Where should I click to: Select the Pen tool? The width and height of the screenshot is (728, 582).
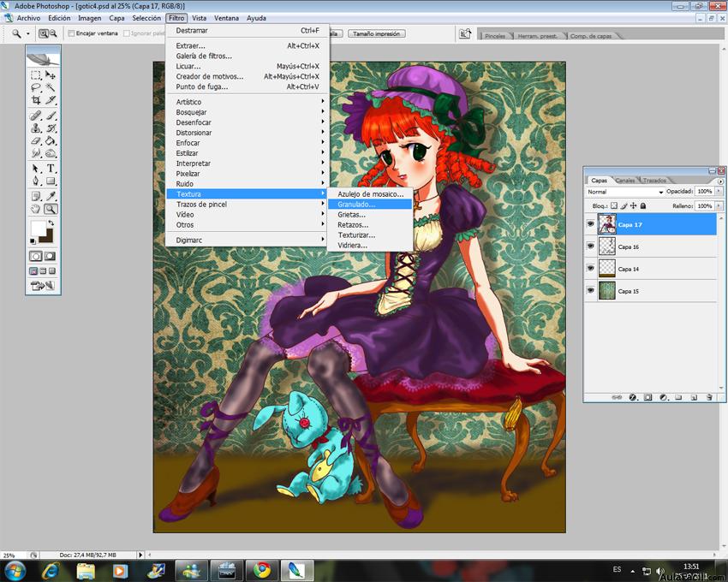point(36,181)
